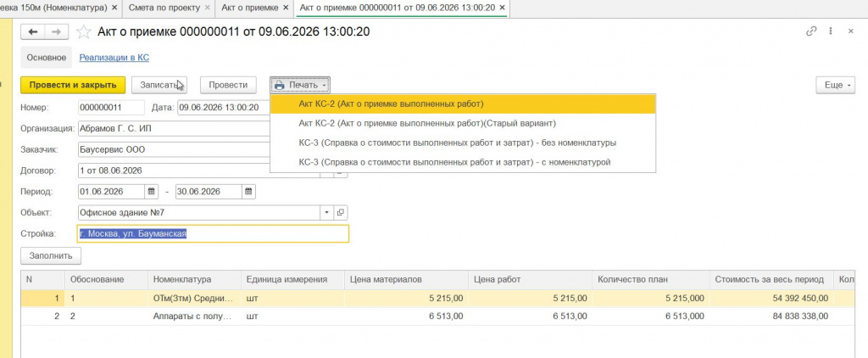Click cost cell 54 392 450,00
The width and height of the screenshot is (868, 358).
click(771, 298)
